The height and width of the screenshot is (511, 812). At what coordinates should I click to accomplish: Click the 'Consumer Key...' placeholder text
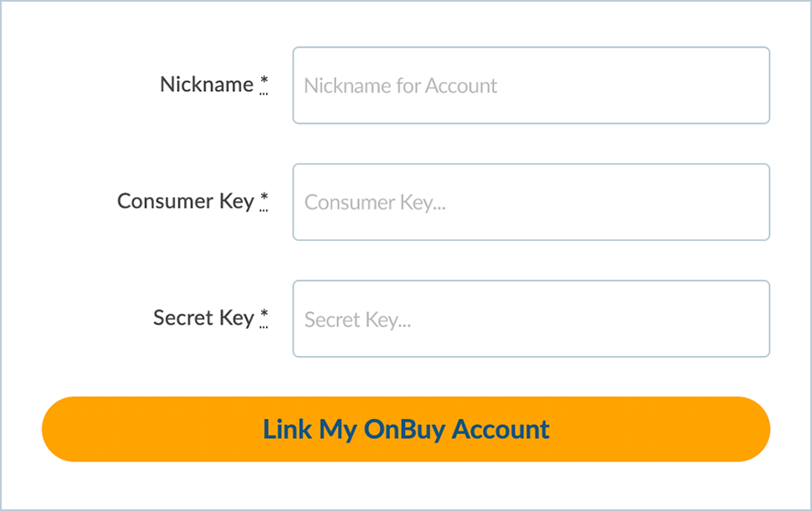375,203
